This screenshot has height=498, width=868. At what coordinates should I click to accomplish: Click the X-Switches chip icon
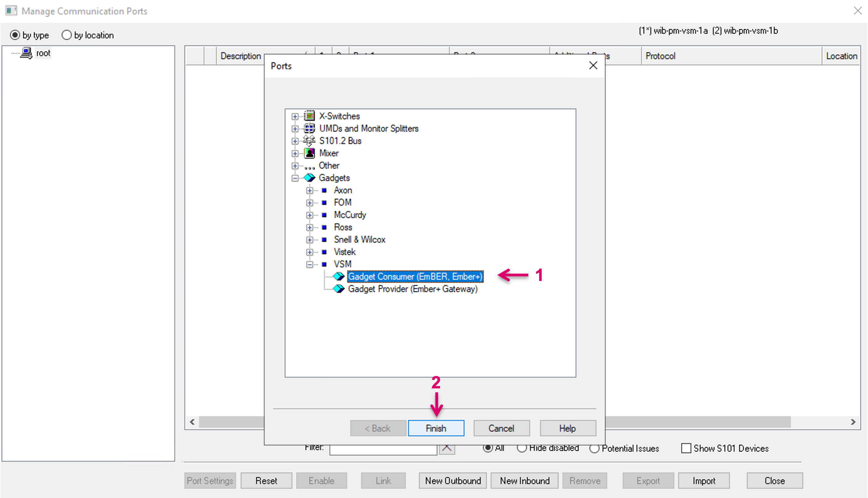pos(309,116)
